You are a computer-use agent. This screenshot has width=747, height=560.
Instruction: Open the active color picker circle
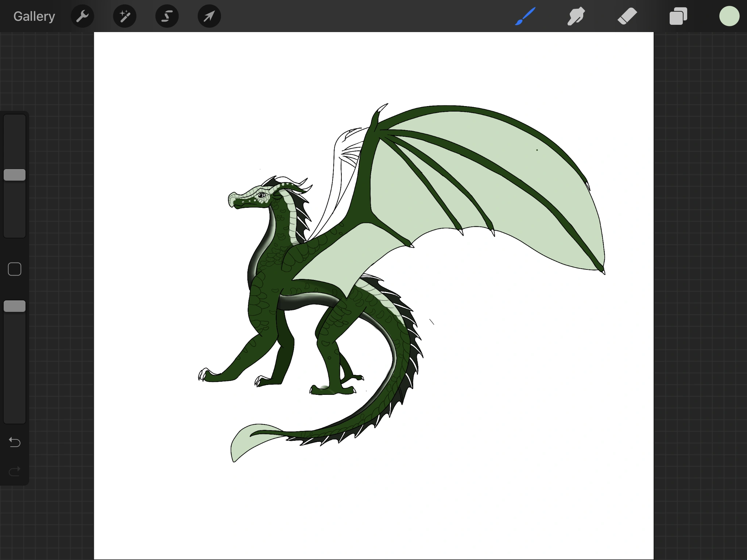pos(729,16)
